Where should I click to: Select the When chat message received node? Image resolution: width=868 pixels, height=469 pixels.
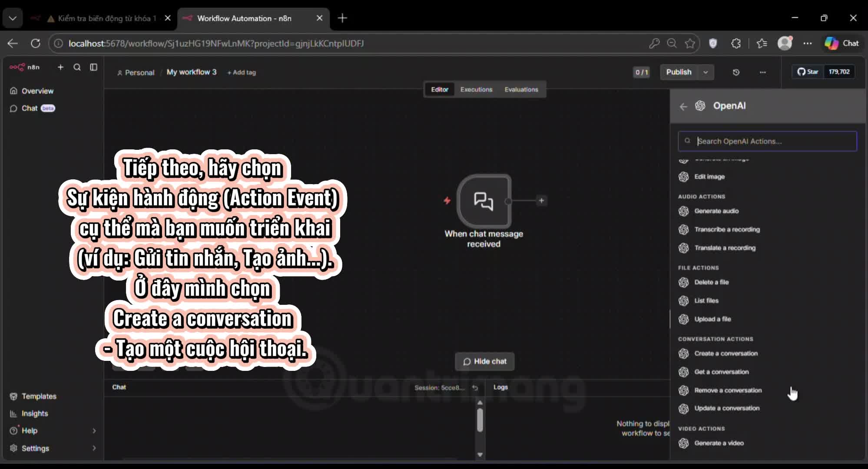pos(484,201)
